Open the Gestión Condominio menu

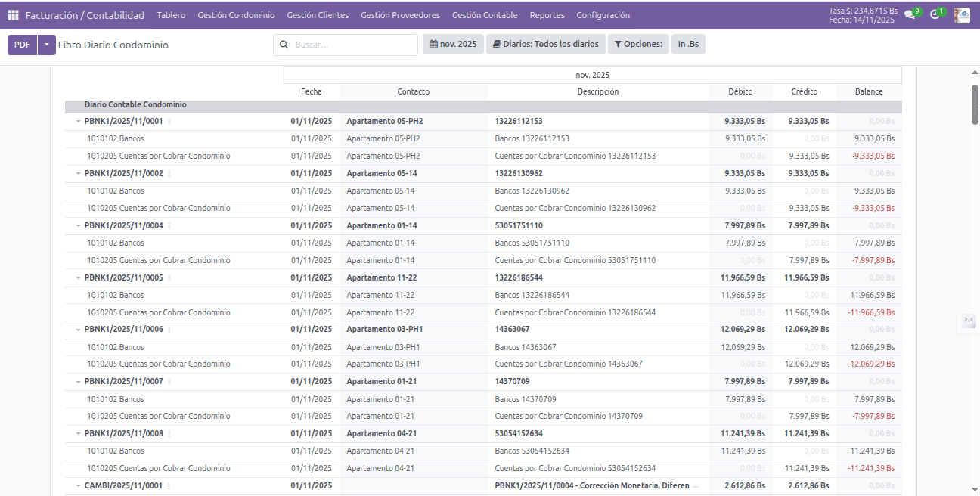(236, 15)
